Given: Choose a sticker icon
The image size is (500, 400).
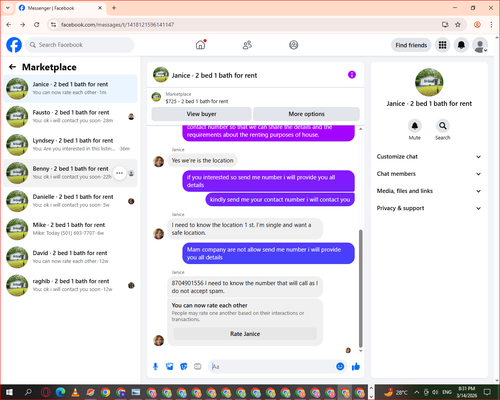Looking at the screenshot, I should [184, 367].
